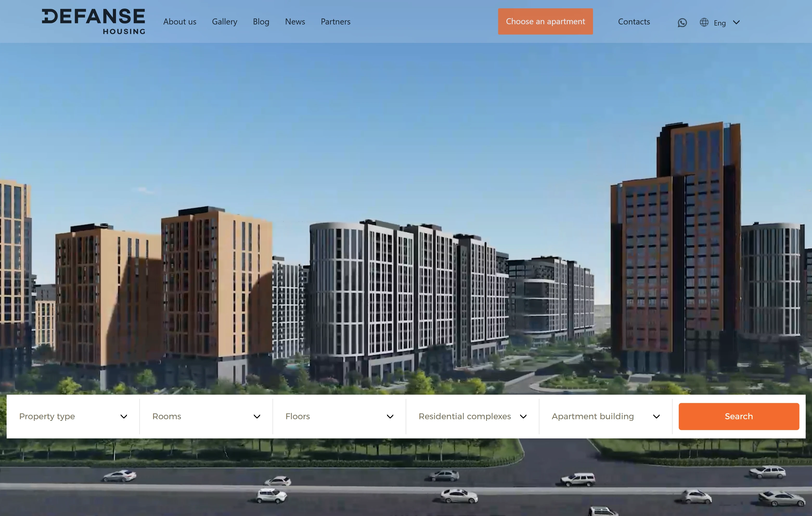Screen dimensions: 812x516
Task: Open the Contacts link
Action: (634, 22)
